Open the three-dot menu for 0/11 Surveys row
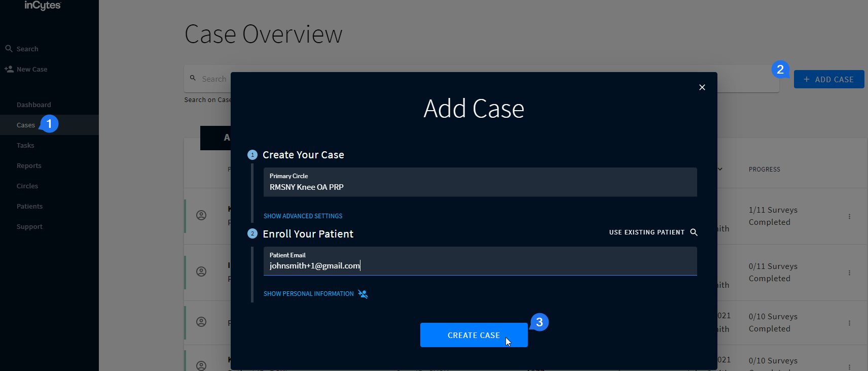 pos(849,273)
